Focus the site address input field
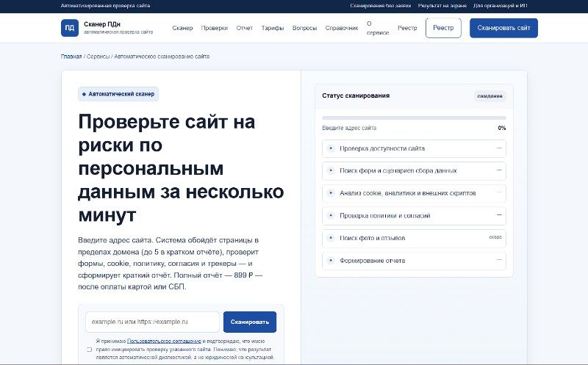This screenshot has width=588, height=365. point(152,322)
